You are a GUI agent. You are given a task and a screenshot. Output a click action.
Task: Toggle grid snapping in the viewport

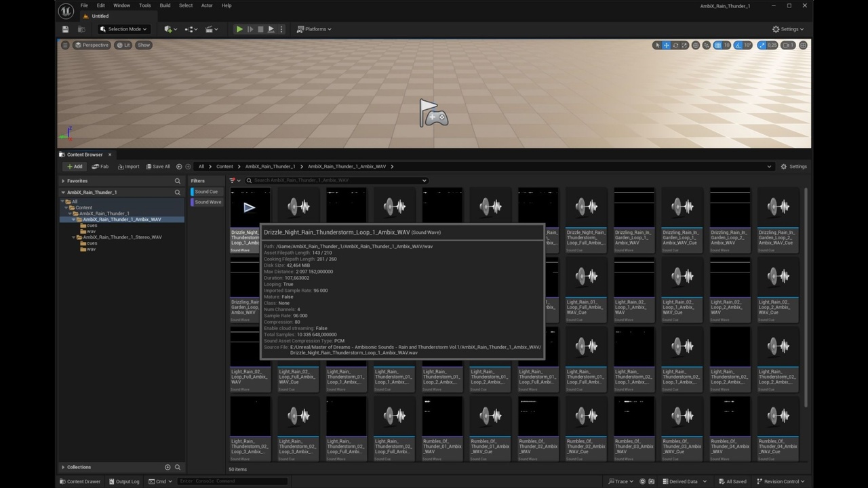pyautogui.click(x=717, y=45)
